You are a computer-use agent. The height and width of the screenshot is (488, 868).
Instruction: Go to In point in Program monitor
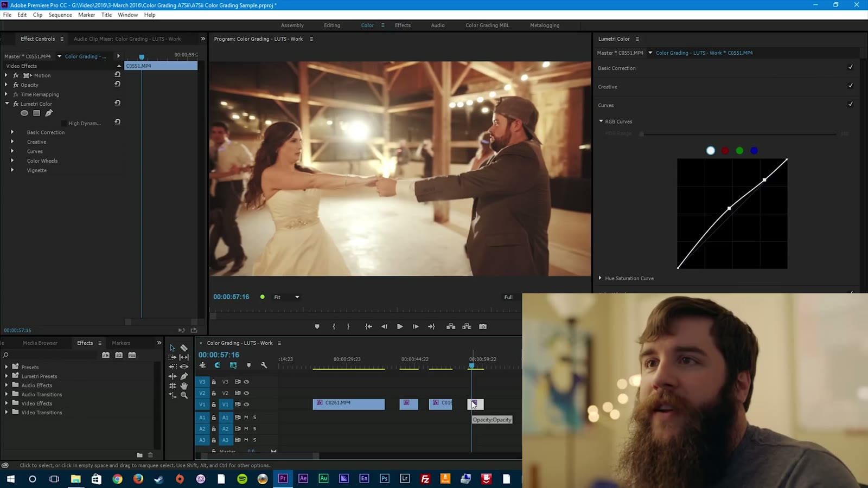[x=368, y=326]
